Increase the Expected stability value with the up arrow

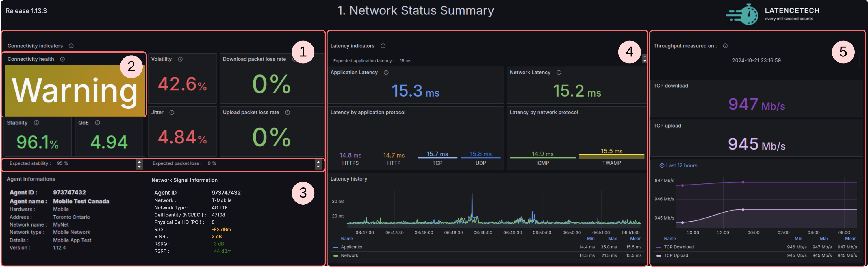(139, 162)
